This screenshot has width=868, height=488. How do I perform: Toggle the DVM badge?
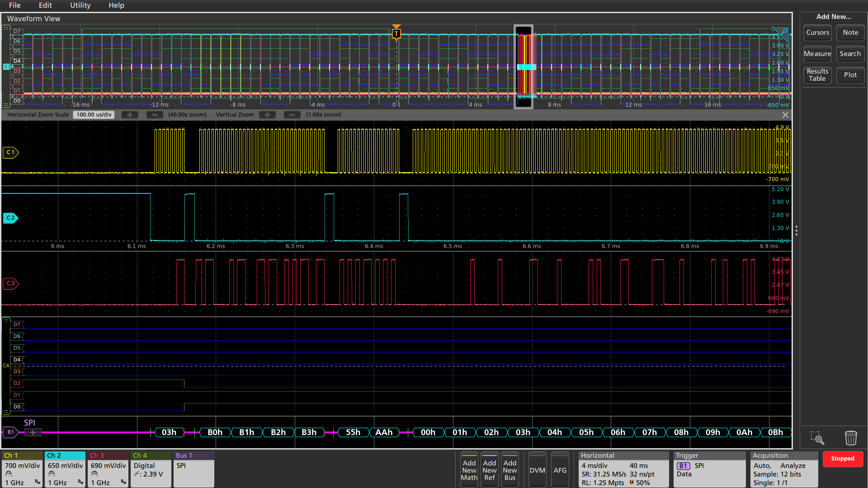(x=537, y=470)
